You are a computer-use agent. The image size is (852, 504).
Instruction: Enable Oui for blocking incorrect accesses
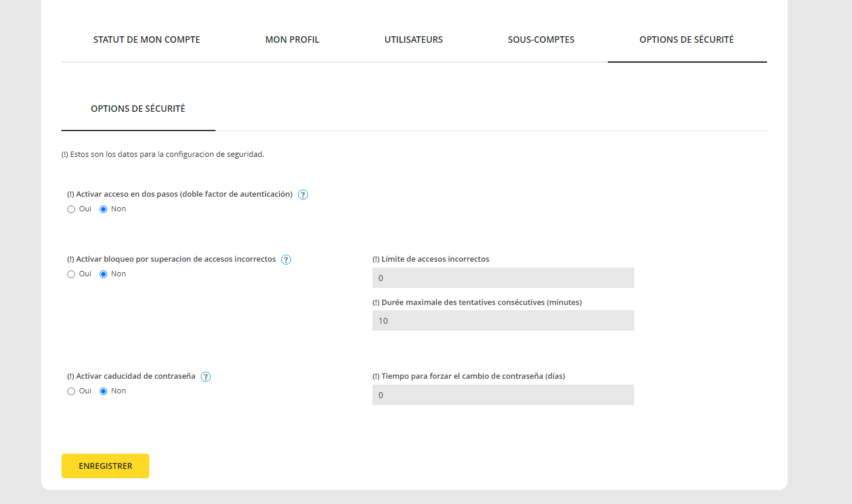[x=71, y=275]
